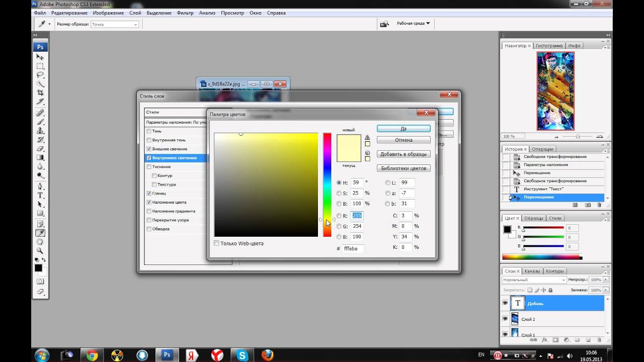This screenshot has width=644, height=362.
Task: Enable the Тень (Drop Shadow) checkbox
Action: [x=149, y=131]
